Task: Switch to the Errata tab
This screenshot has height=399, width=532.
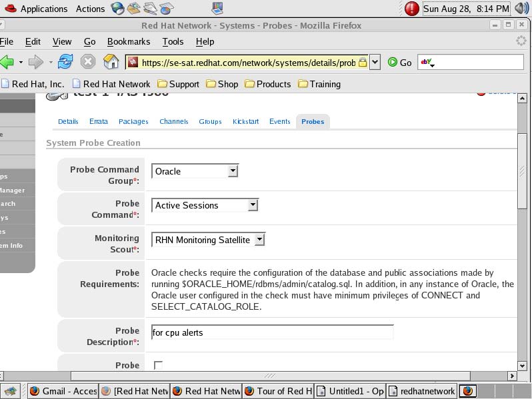Action: pyautogui.click(x=99, y=121)
